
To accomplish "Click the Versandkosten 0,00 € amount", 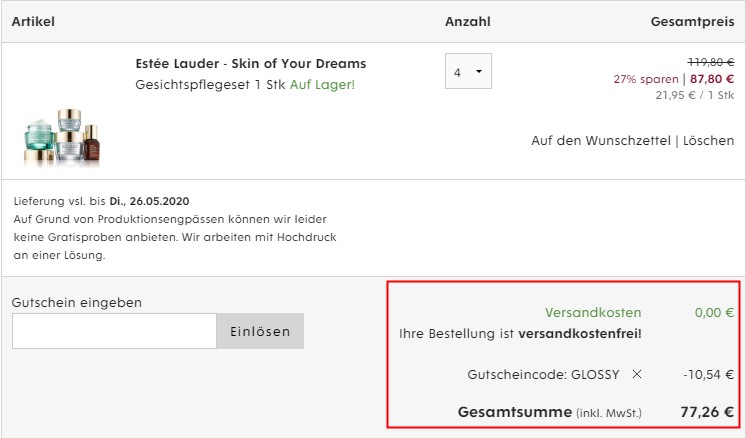I will (x=714, y=313).
